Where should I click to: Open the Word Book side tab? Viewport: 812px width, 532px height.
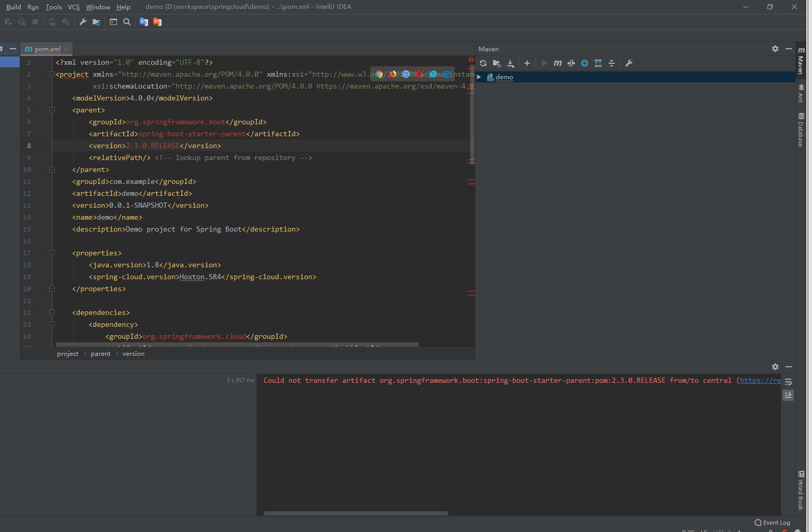click(x=801, y=491)
